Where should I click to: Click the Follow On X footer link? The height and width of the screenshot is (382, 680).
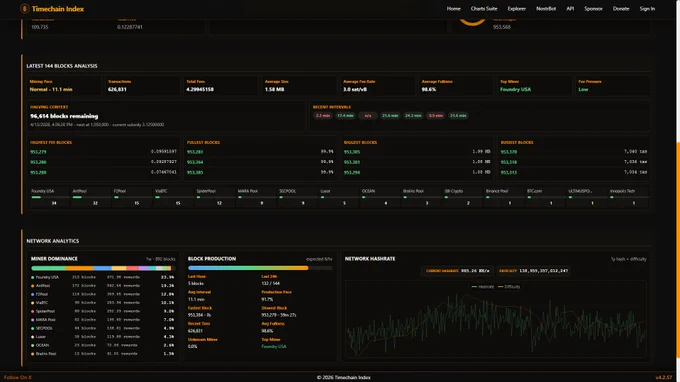pos(18,378)
